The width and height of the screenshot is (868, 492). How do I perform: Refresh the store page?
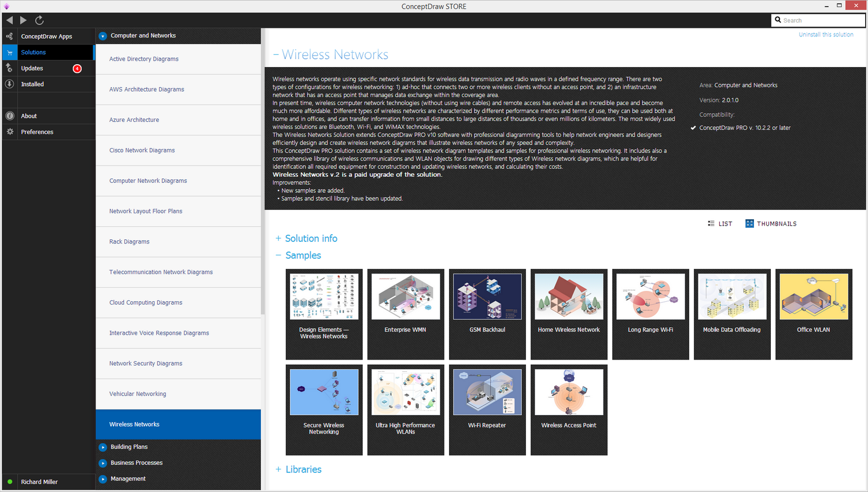(39, 20)
